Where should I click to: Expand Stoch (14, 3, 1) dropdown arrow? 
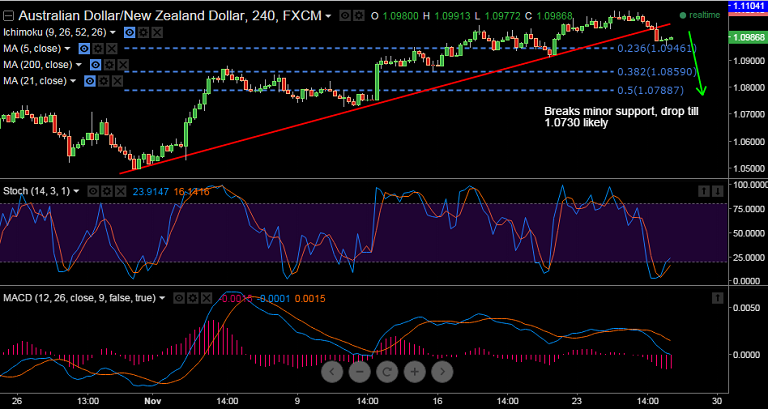(76, 192)
